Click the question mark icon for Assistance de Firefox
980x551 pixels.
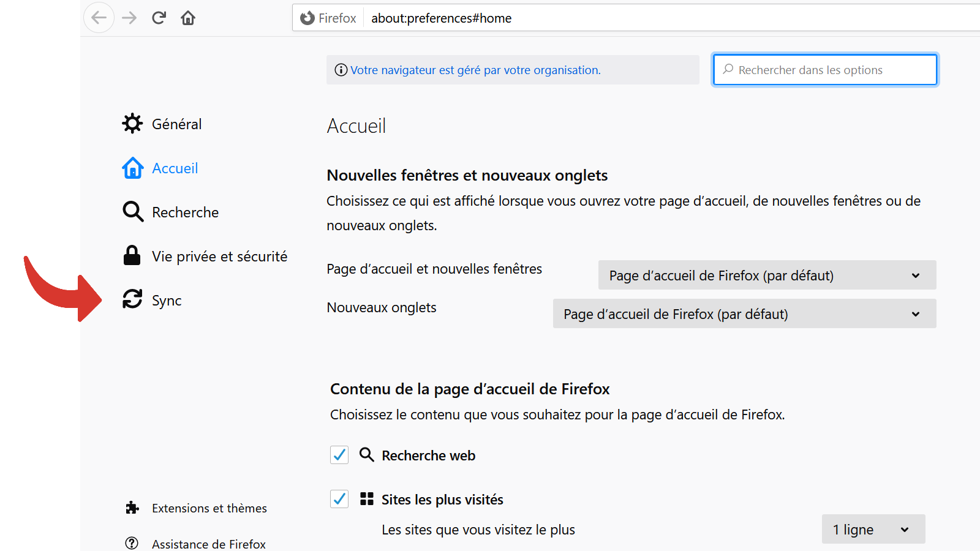[x=132, y=543]
